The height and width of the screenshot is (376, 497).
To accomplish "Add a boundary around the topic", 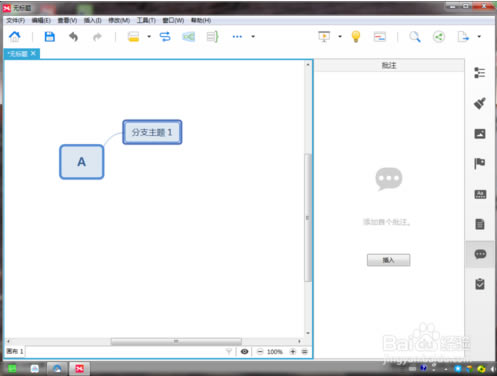I will pos(189,36).
